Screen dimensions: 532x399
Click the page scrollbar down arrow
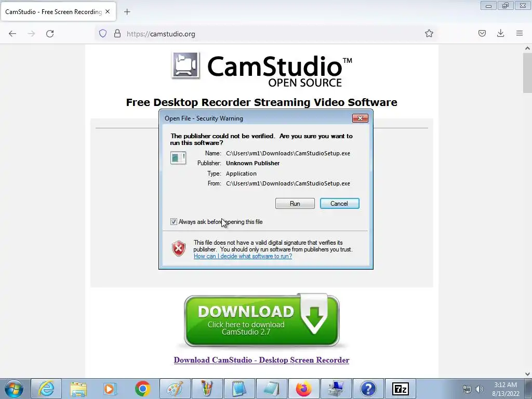tap(527, 374)
